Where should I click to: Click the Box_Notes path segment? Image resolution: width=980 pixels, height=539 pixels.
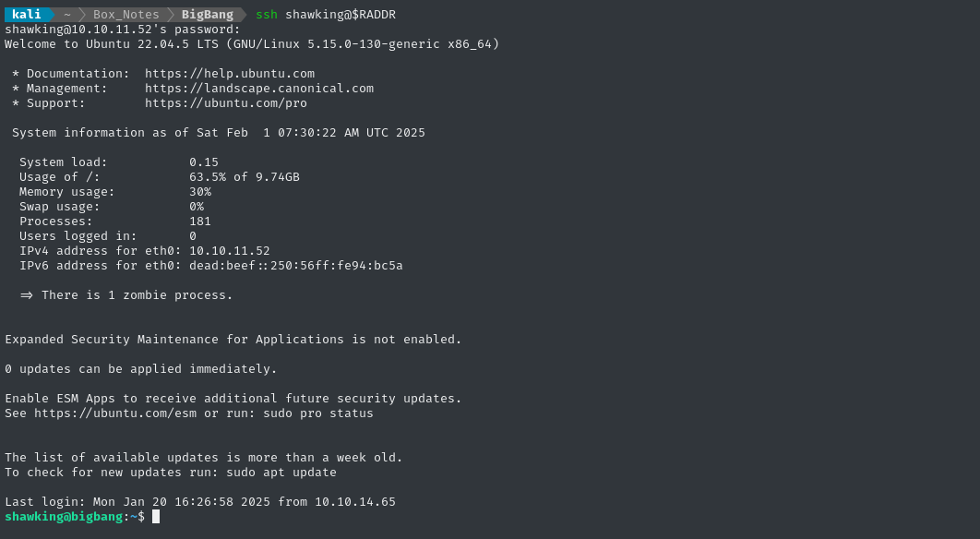[125, 15]
